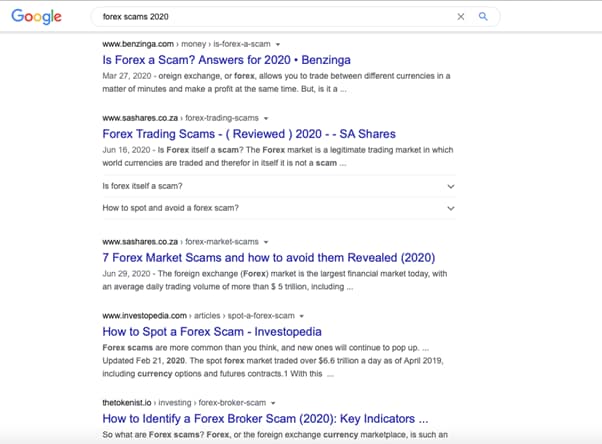Expand the "Is forex itself a scam?" question
Image resolution: width=602 pixels, height=444 pixels.
[x=451, y=186]
